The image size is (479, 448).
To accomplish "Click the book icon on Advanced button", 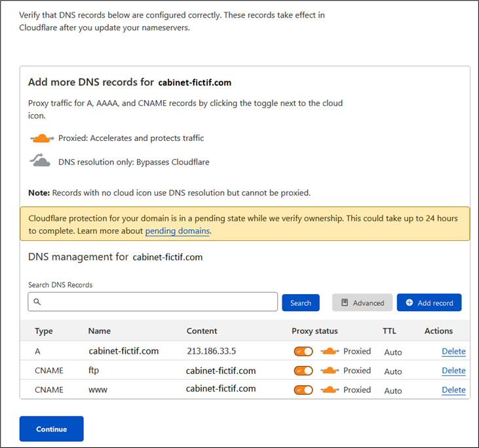I will [345, 303].
